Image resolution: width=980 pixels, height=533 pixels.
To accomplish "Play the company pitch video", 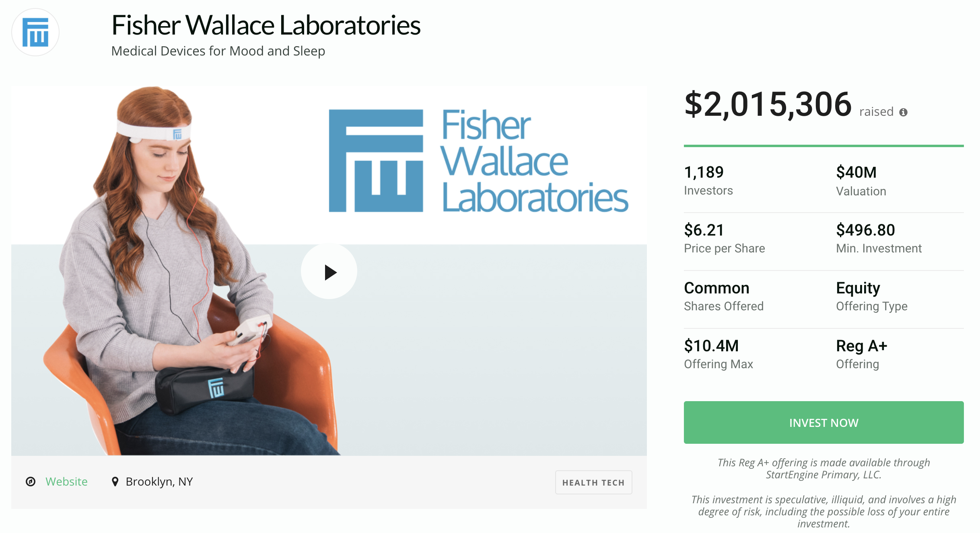I will pyautogui.click(x=329, y=271).
